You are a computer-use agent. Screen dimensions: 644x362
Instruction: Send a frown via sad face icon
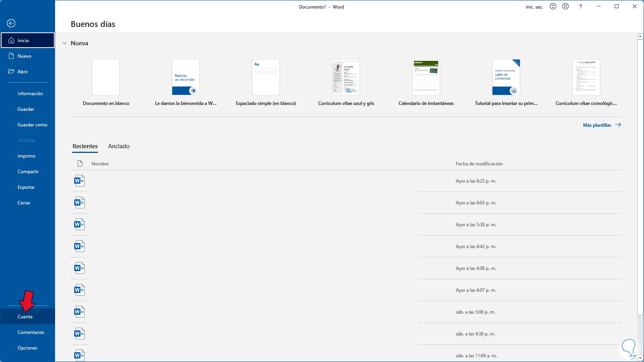coord(566,7)
